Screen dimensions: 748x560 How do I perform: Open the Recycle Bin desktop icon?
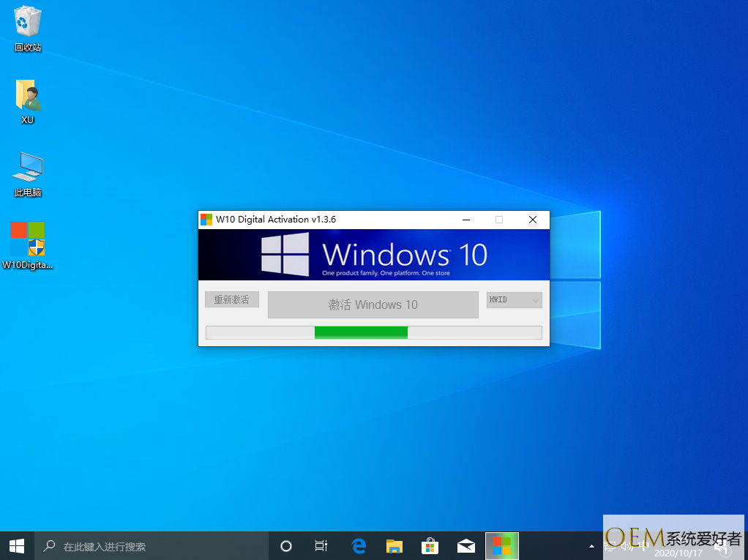pyautogui.click(x=28, y=22)
